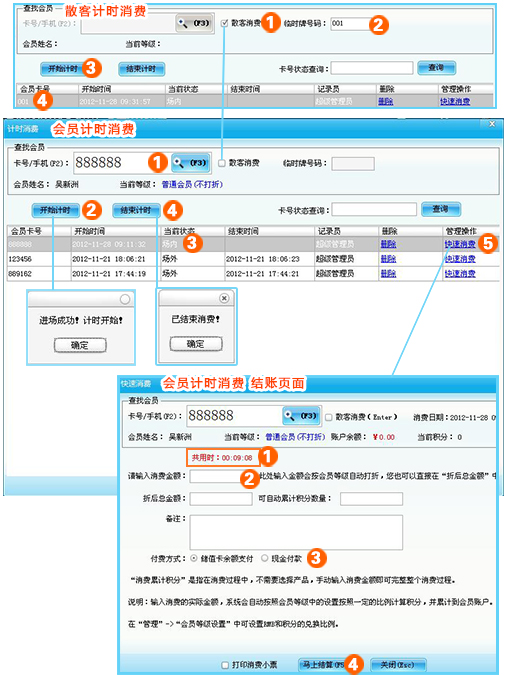
Task: Click 关闭(Esc) button
Action: pos(398,665)
